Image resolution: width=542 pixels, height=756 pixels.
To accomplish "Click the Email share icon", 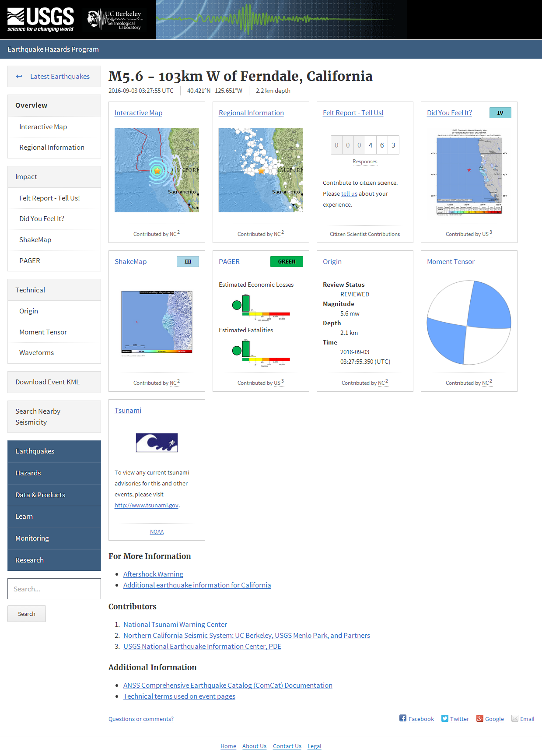I will point(515,718).
